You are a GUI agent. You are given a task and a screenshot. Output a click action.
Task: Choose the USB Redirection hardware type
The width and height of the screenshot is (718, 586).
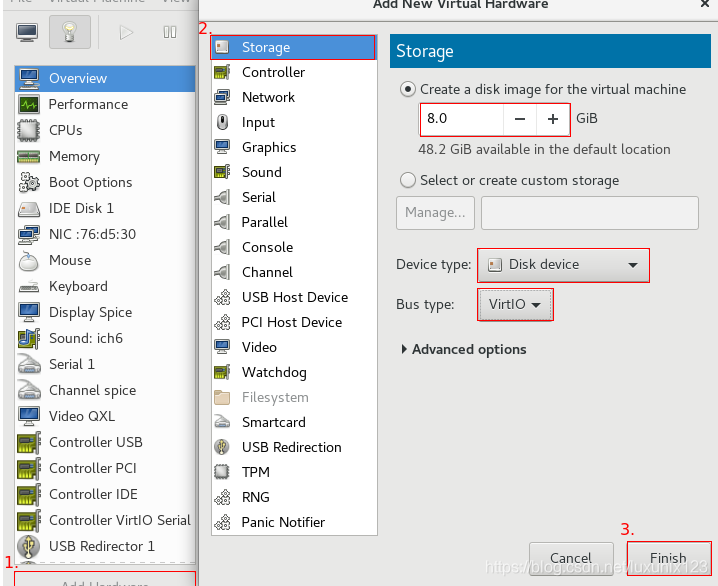click(x=294, y=447)
